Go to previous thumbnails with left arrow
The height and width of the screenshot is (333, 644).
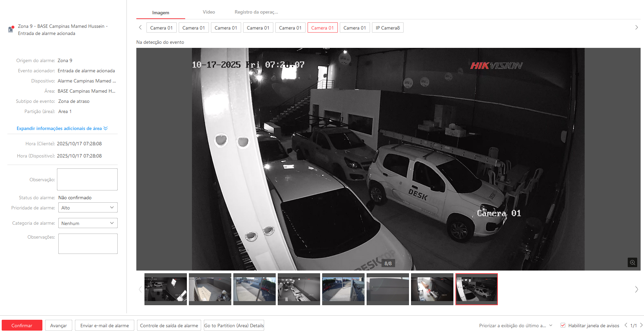[140, 289]
